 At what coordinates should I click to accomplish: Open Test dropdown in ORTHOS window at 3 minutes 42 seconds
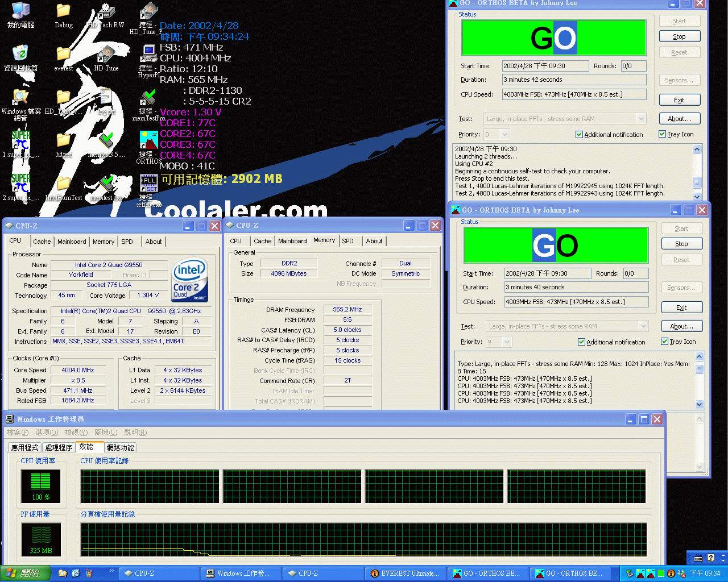coord(641,119)
